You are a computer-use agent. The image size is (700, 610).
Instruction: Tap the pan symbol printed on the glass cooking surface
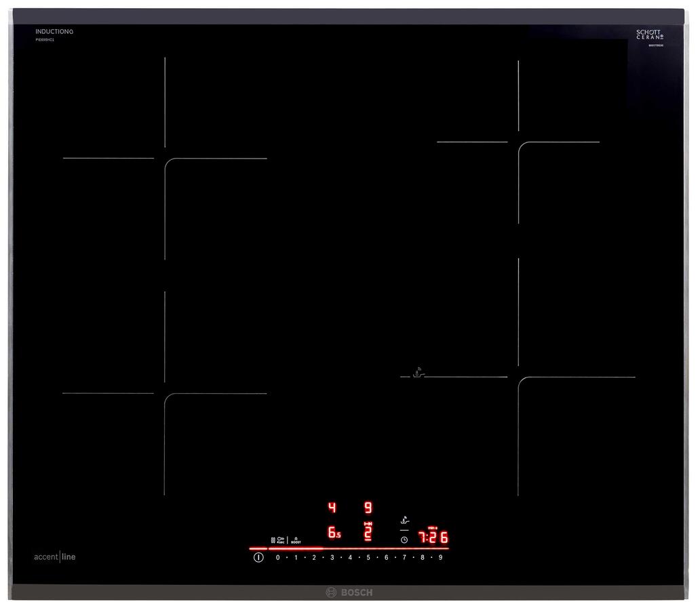(418, 373)
